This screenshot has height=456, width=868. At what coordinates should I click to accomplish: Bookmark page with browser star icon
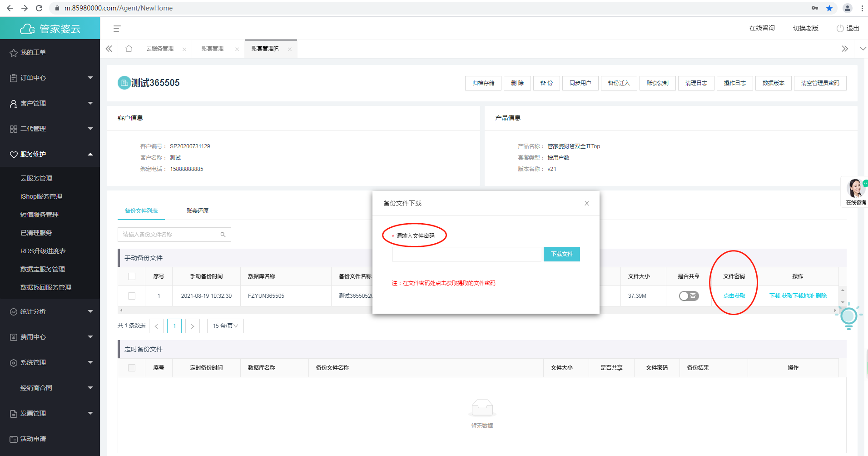click(x=829, y=8)
